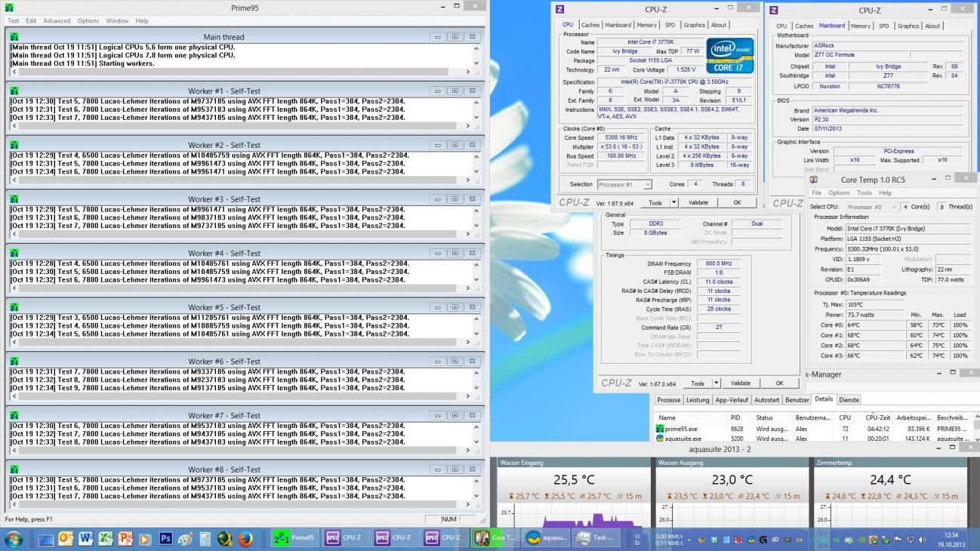Launch Excel from the taskbar
This screenshot has height=551, width=980.
point(105,539)
